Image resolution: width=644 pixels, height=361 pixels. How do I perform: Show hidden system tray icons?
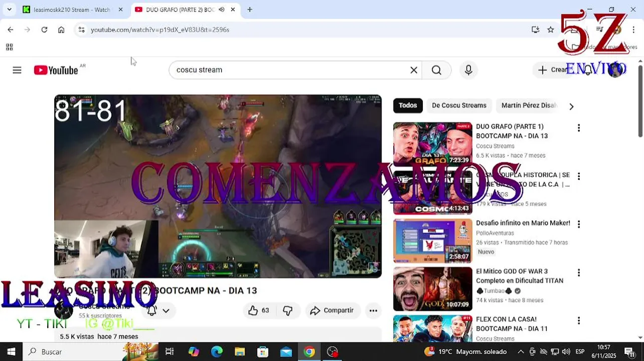click(521, 351)
